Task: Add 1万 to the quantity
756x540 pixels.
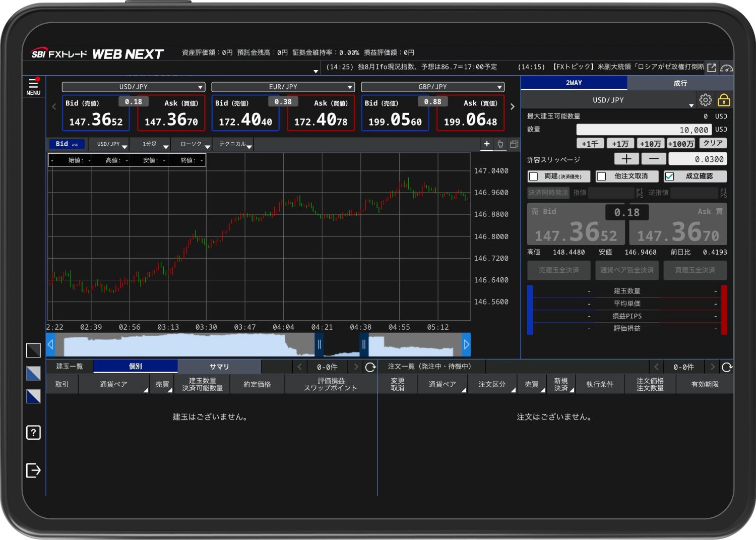Action: coord(620,144)
